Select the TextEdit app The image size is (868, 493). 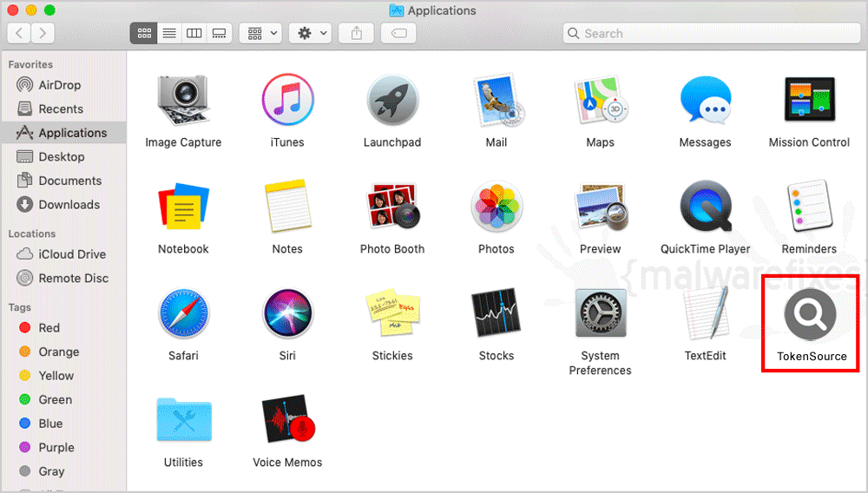(705, 313)
